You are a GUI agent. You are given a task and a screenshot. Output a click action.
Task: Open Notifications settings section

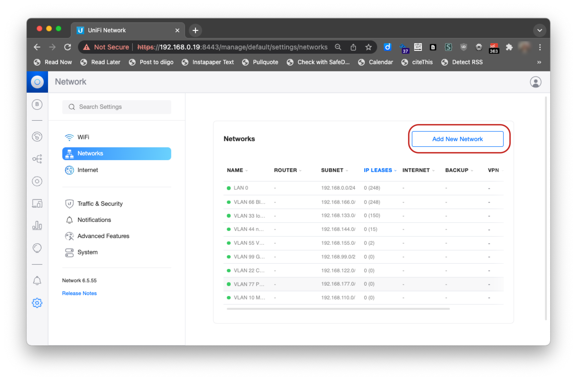click(x=117, y=220)
